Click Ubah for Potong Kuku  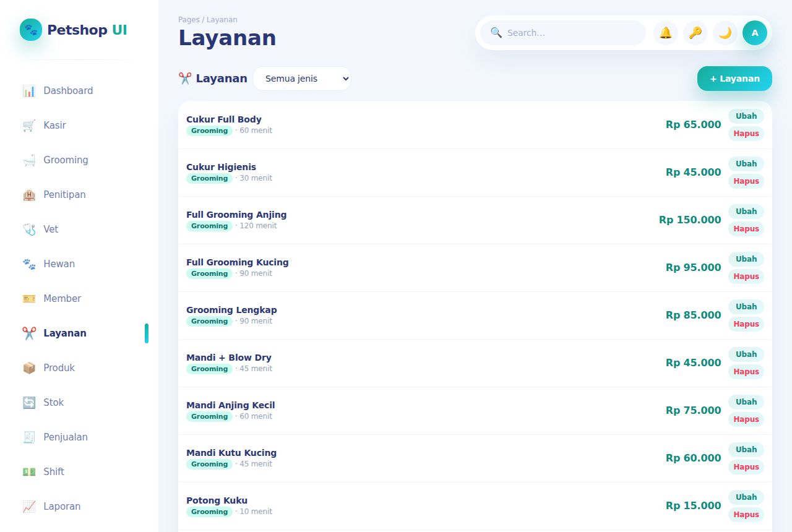click(x=746, y=497)
